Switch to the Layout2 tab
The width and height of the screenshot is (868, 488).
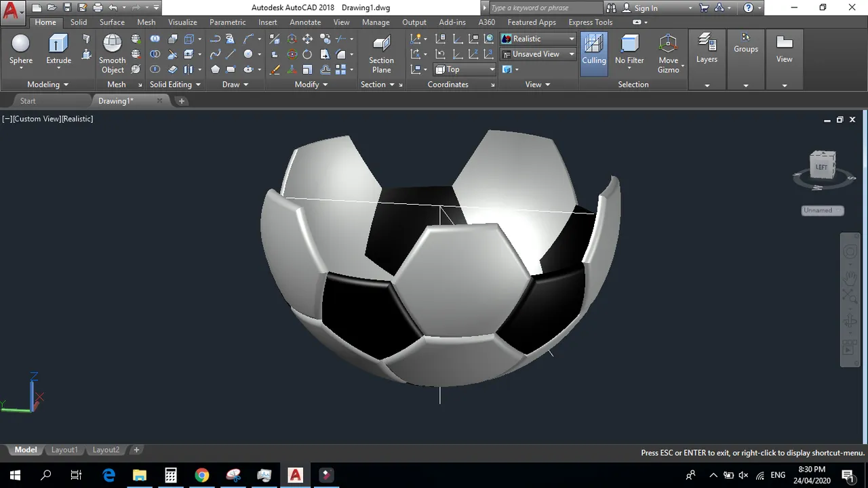coord(106,450)
